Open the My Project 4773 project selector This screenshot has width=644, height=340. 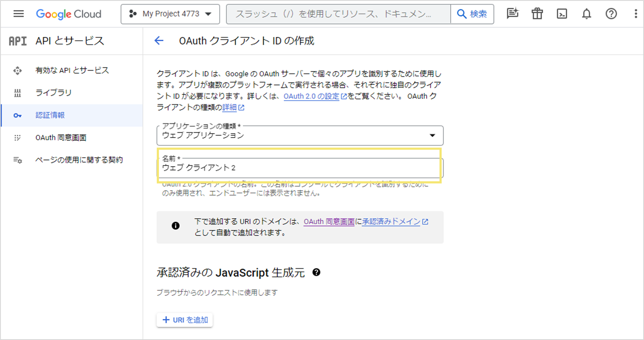tap(170, 14)
